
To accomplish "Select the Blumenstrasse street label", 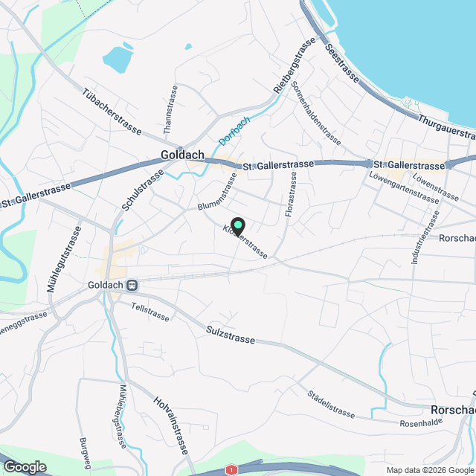I will 217,192.
